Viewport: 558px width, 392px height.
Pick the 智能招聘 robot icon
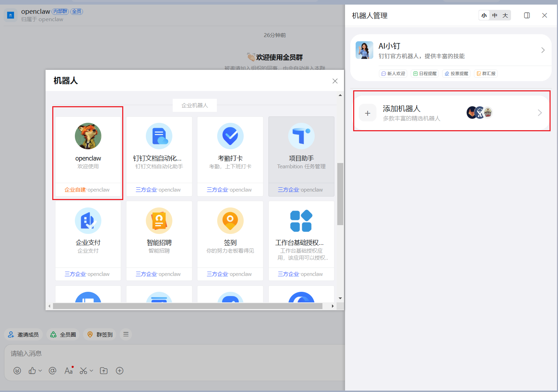(x=159, y=221)
